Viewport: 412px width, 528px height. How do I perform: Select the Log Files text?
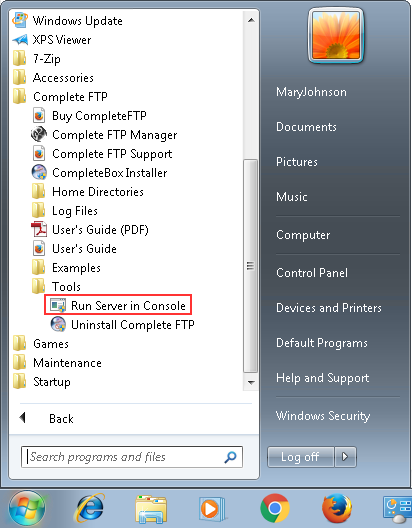[75, 211]
